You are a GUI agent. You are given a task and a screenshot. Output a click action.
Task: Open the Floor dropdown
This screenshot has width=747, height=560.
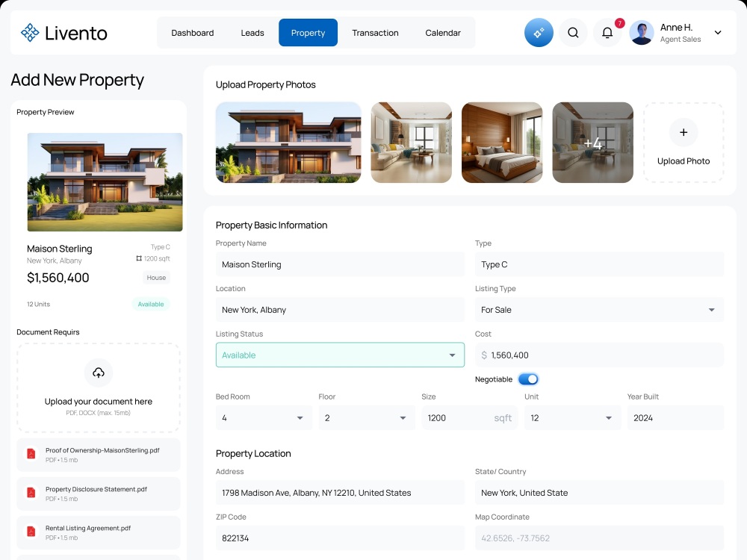pos(367,417)
